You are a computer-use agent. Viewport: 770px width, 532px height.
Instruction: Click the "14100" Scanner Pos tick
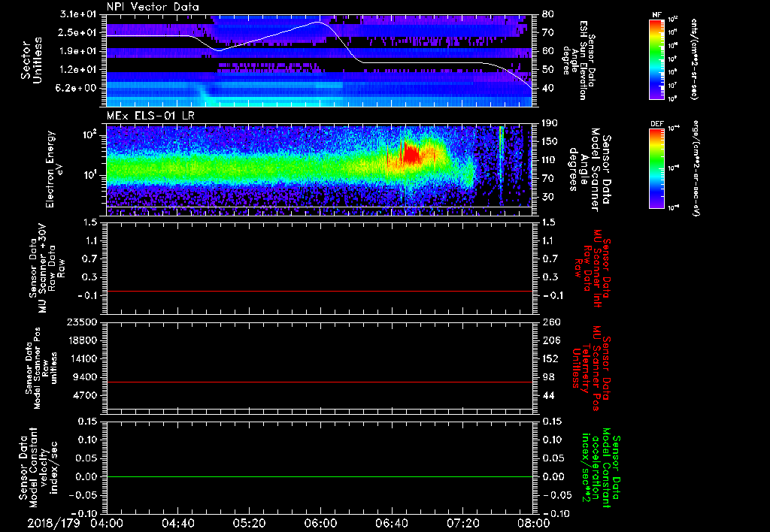click(83, 358)
